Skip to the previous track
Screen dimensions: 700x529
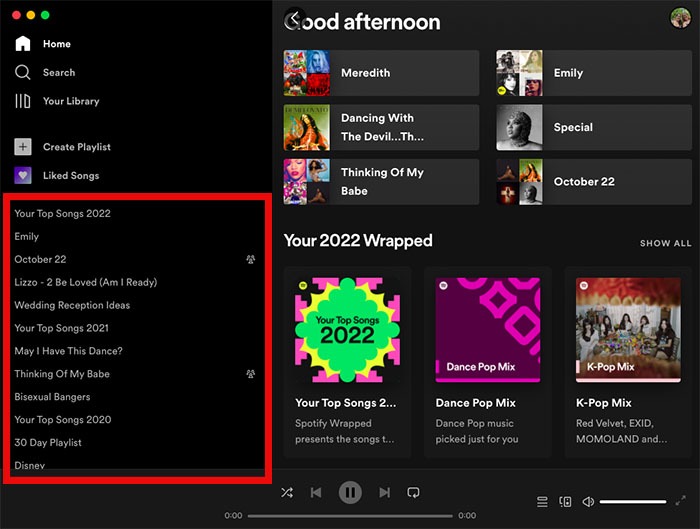tap(316, 492)
